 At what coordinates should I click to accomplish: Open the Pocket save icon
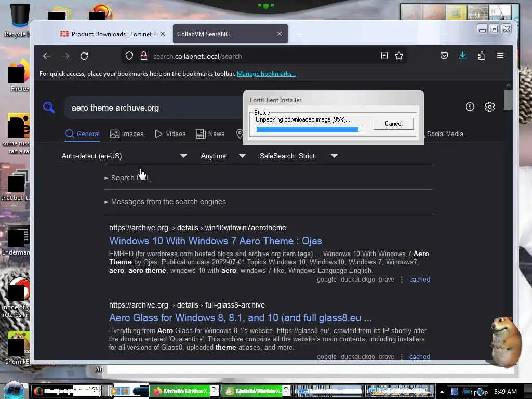point(444,56)
